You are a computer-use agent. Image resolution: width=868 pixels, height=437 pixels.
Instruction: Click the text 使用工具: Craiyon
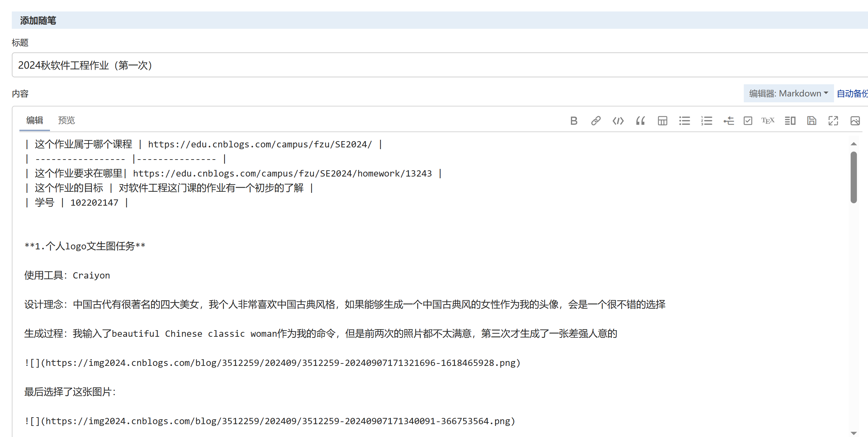coord(67,275)
